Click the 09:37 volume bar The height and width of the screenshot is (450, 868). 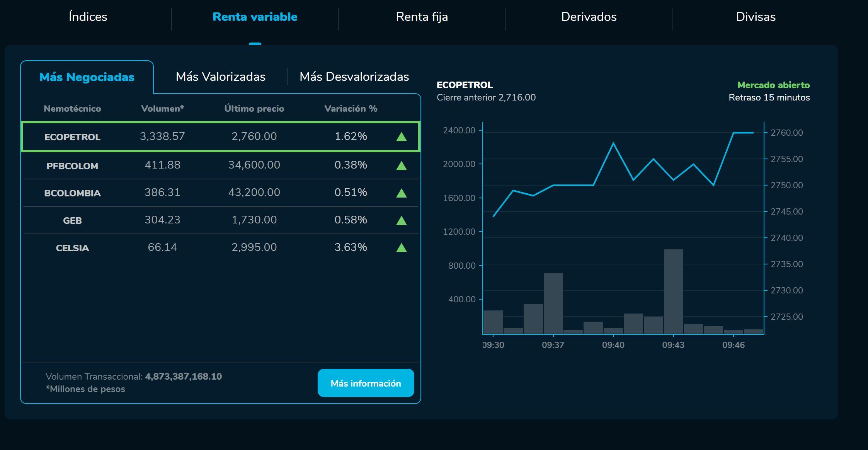553,303
